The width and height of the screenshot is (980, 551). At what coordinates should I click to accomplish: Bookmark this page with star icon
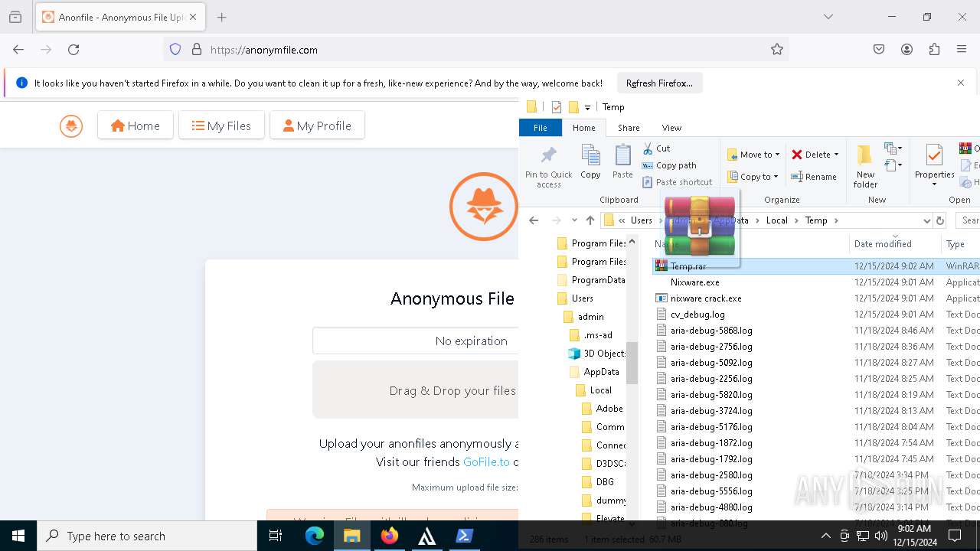777,50
